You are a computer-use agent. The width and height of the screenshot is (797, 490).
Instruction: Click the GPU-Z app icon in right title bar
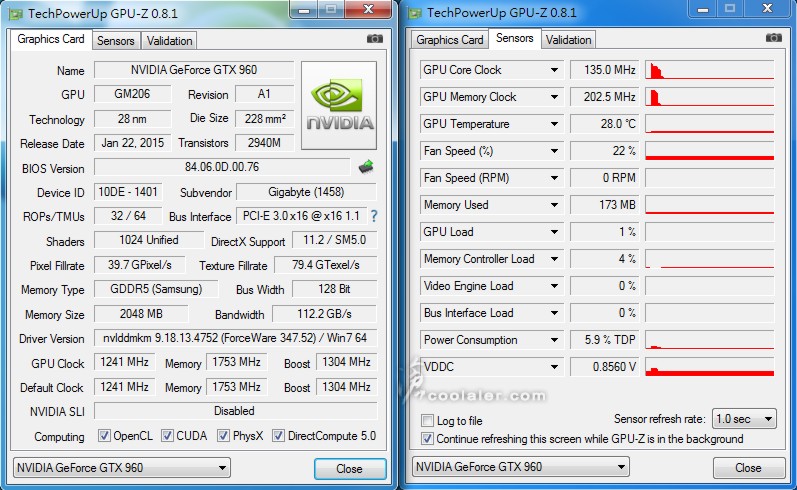[415, 13]
